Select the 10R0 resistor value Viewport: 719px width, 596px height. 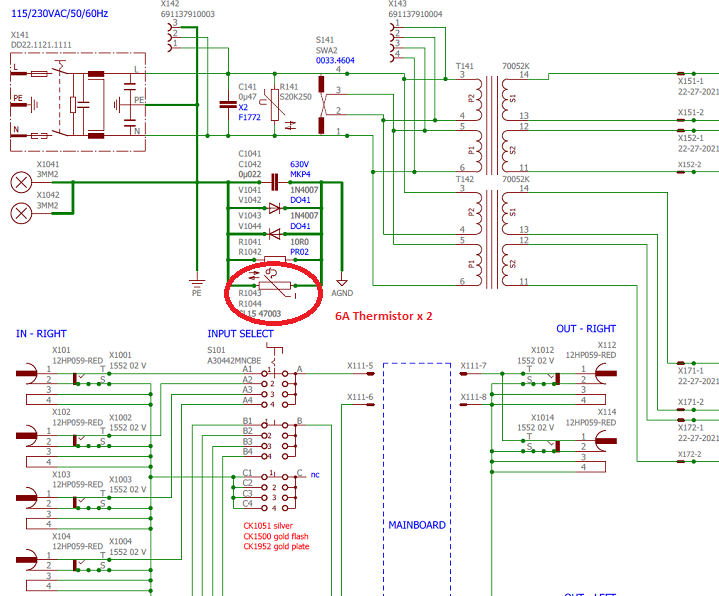tap(299, 242)
